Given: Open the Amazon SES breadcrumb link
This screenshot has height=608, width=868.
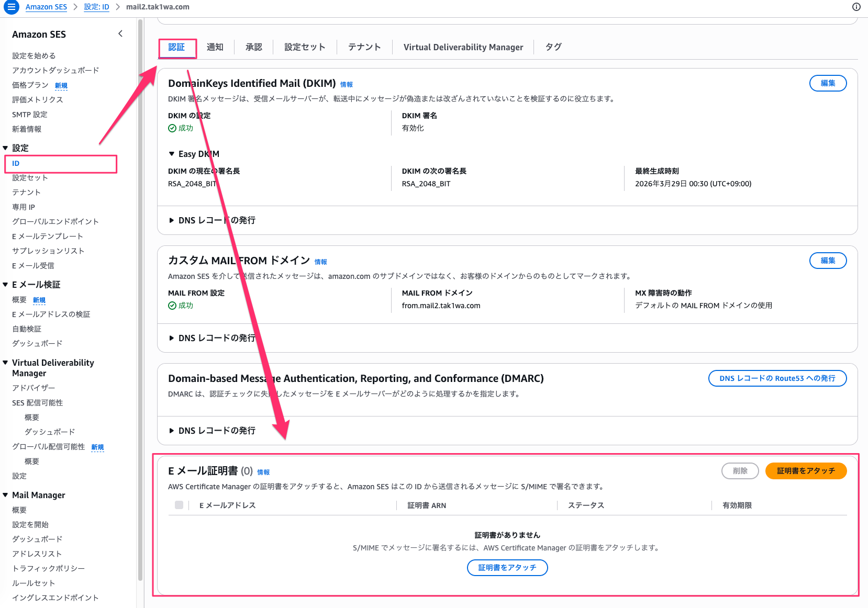Looking at the screenshot, I should pos(46,7).
